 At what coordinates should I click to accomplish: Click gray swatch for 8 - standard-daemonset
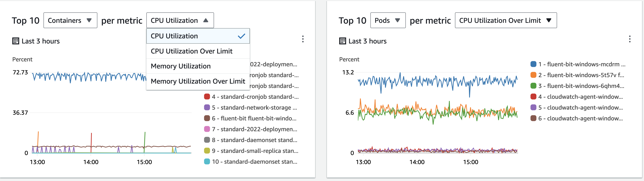(207, 140)
